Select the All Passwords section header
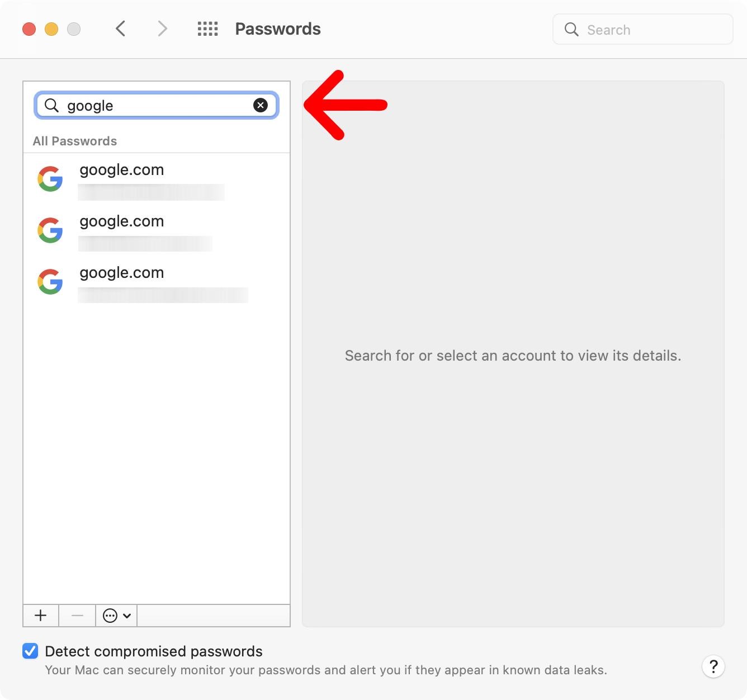The width and height of the screenshot is (747, 700). 74,141
